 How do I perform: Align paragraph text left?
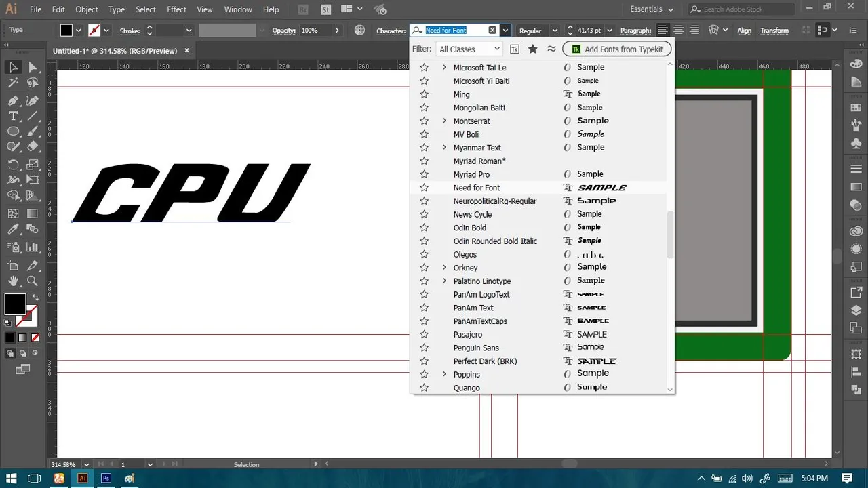pyautogui.click(x=663, y=30)
